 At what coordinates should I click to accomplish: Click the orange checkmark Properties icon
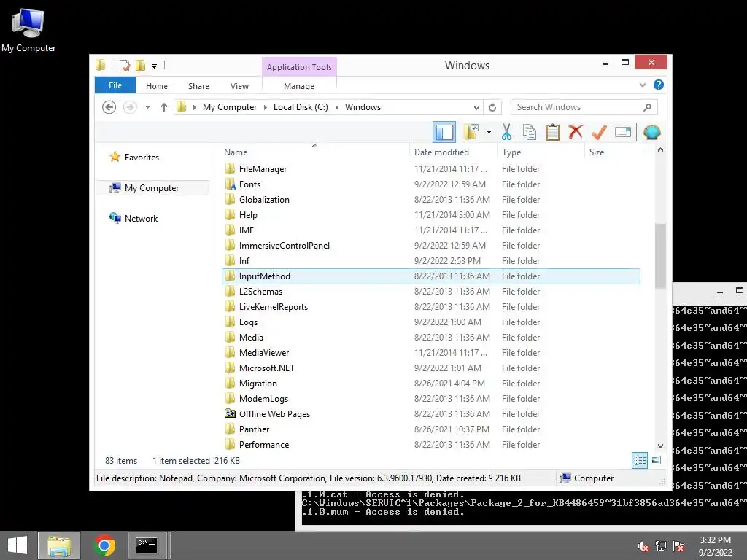(x=599, y=132)
